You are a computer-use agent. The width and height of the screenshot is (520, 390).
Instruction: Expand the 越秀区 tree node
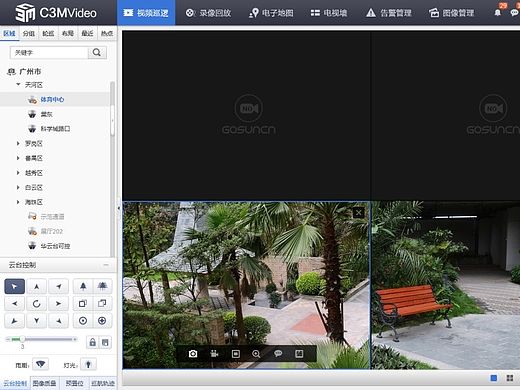[x=18, y=173]
